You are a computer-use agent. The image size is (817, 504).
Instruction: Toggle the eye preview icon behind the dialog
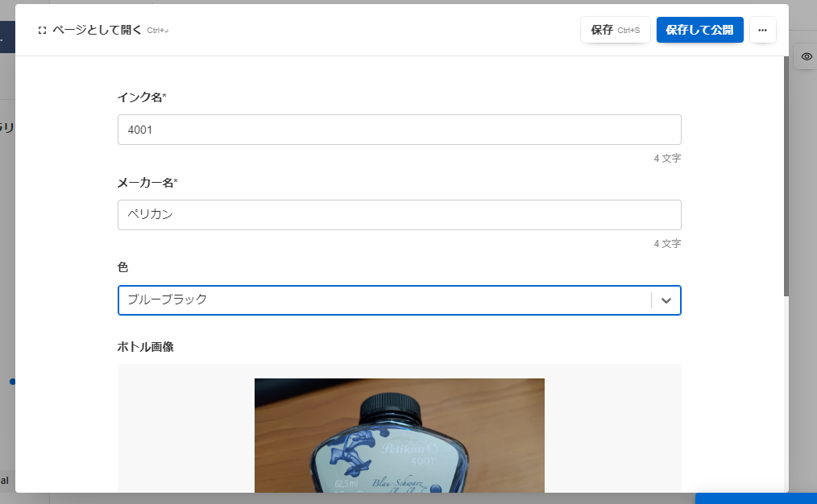pos(807,56)
